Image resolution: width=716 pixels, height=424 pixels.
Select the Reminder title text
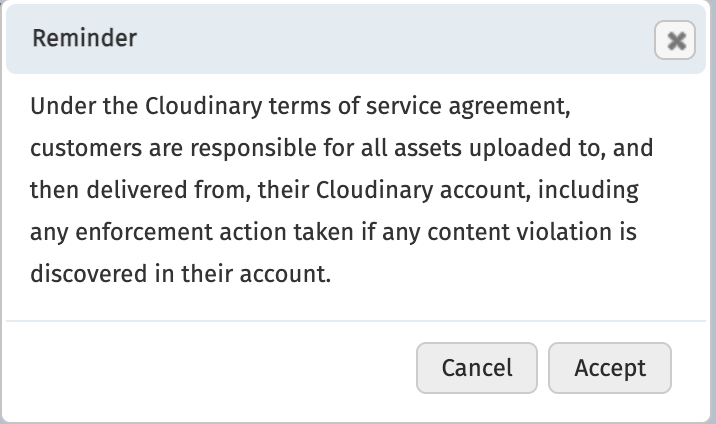(84, 38)
